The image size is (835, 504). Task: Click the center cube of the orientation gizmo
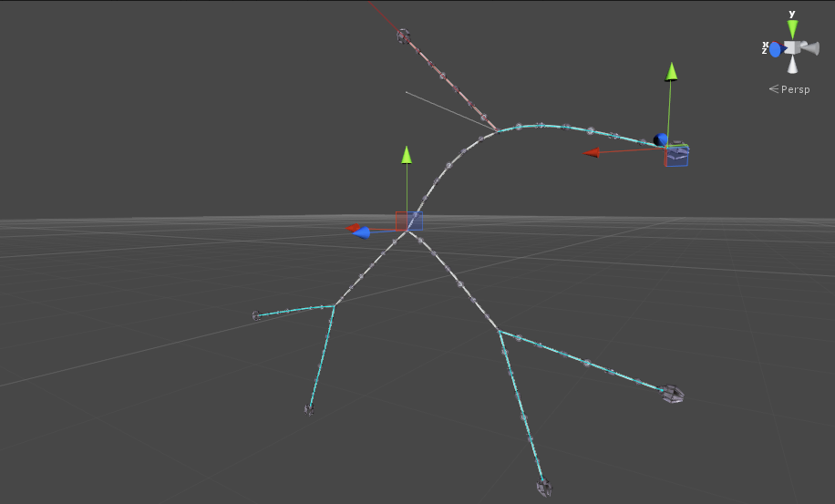tap(793, 47)
